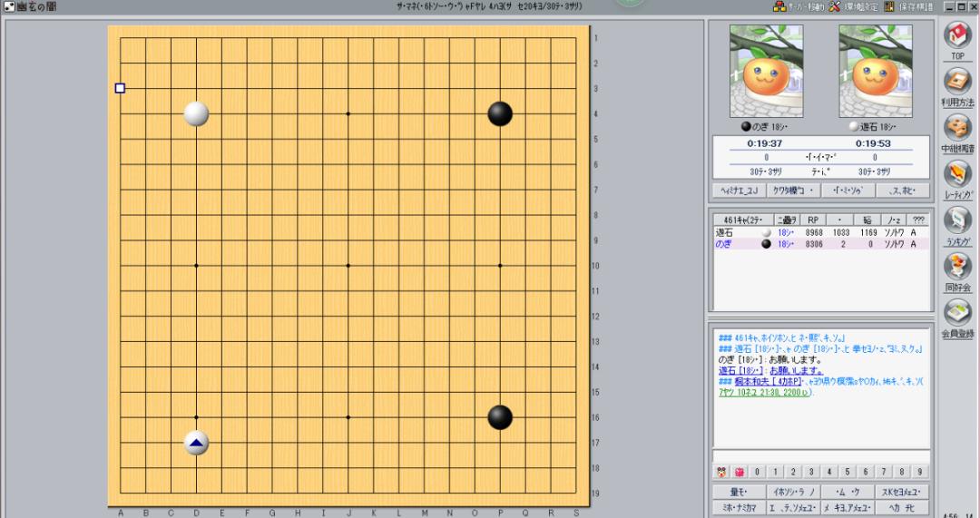Click white player 遊石 avatar picture

(876, 72)
